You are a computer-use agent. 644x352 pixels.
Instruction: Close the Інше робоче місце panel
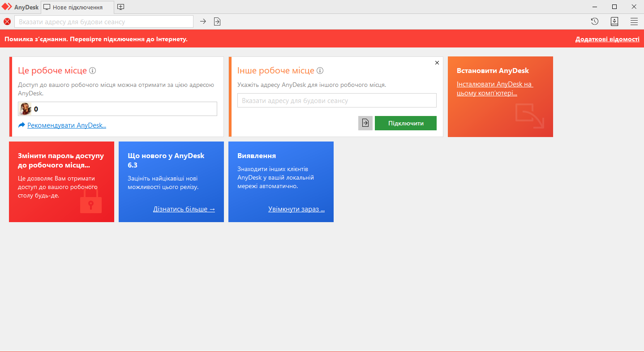[x=437, y=63]
